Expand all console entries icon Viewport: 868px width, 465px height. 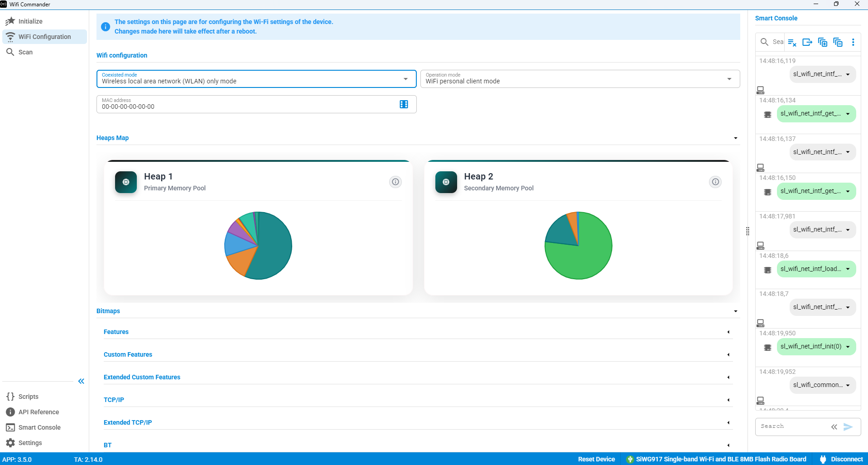[x=823, y=42]
